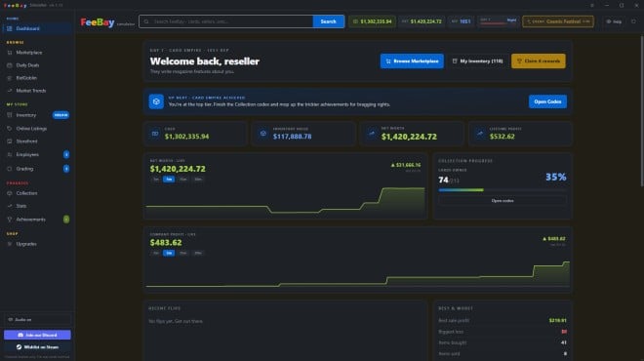Select first time-range button on Net Worth chart
The image size is (644, 361).
(x=156, y=180)
